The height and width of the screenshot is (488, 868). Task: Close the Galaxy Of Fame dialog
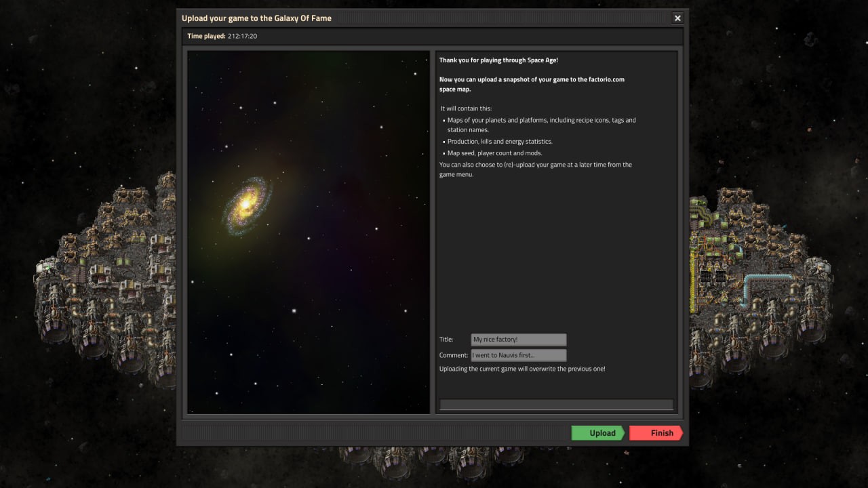pyautogui.click(x=677, y=18)
